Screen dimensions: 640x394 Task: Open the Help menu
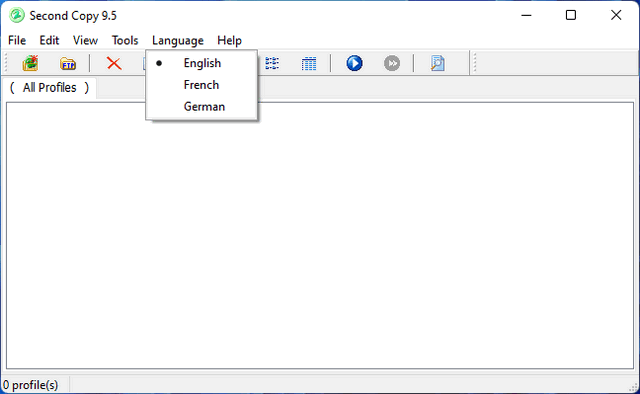coord(229,40)
